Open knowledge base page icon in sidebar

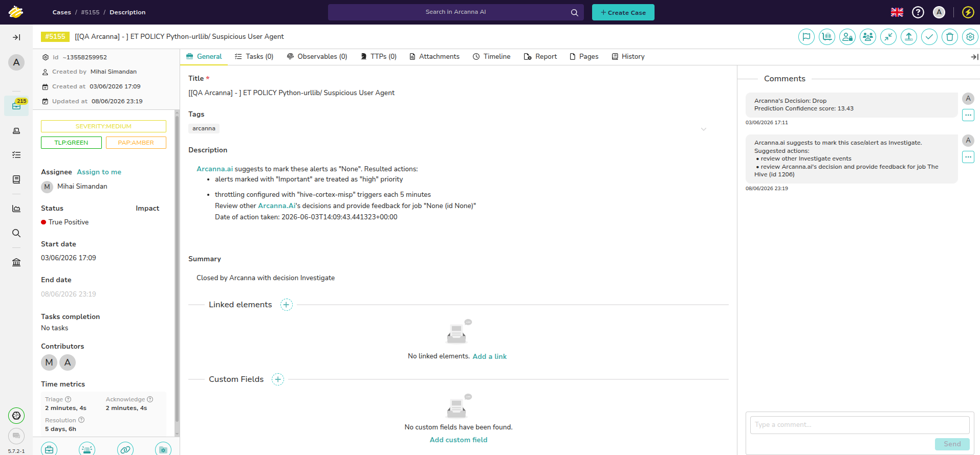point(16,179)
